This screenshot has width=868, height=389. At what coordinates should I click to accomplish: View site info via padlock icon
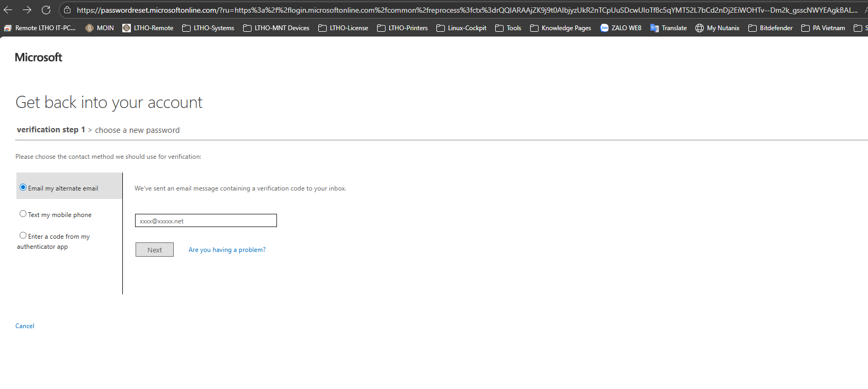pos(67,10)
